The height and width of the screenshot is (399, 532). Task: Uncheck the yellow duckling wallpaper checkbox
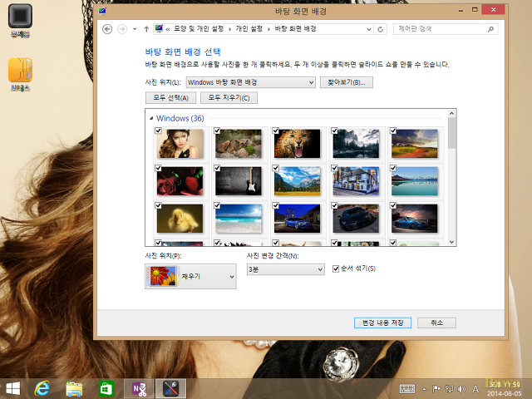point(158,205)
